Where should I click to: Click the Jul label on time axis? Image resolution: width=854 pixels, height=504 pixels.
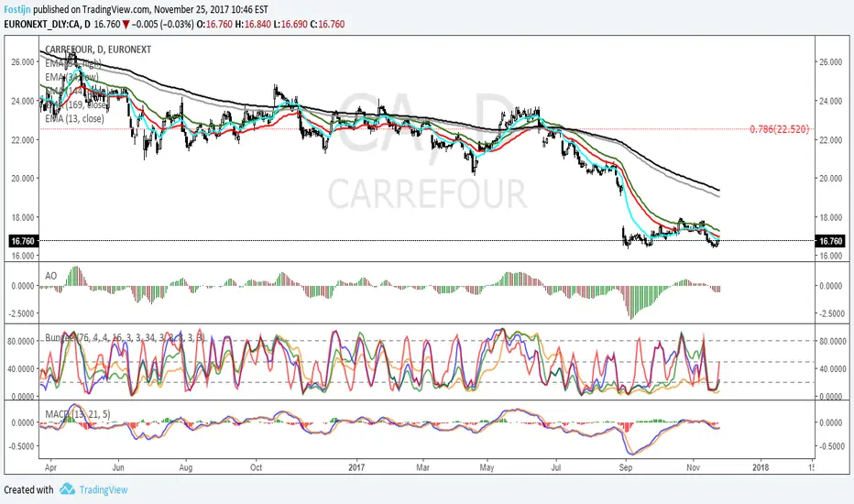click(556, 467)
